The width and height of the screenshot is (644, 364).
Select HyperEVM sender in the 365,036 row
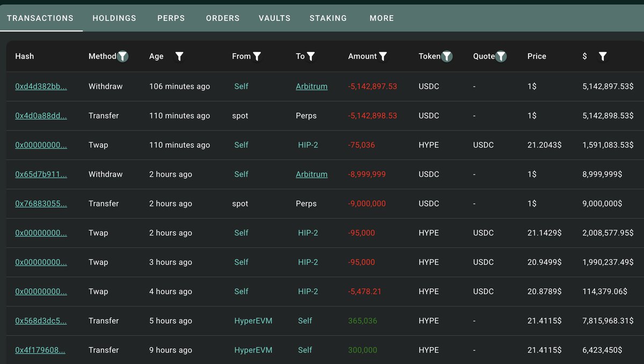tap(253, 321)
